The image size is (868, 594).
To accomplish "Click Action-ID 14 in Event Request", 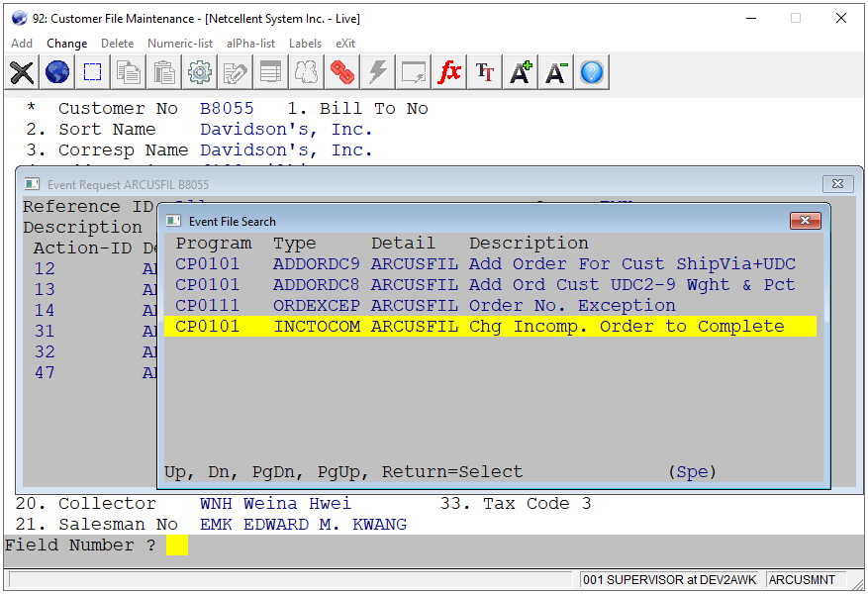I will [x=45, y=311].
